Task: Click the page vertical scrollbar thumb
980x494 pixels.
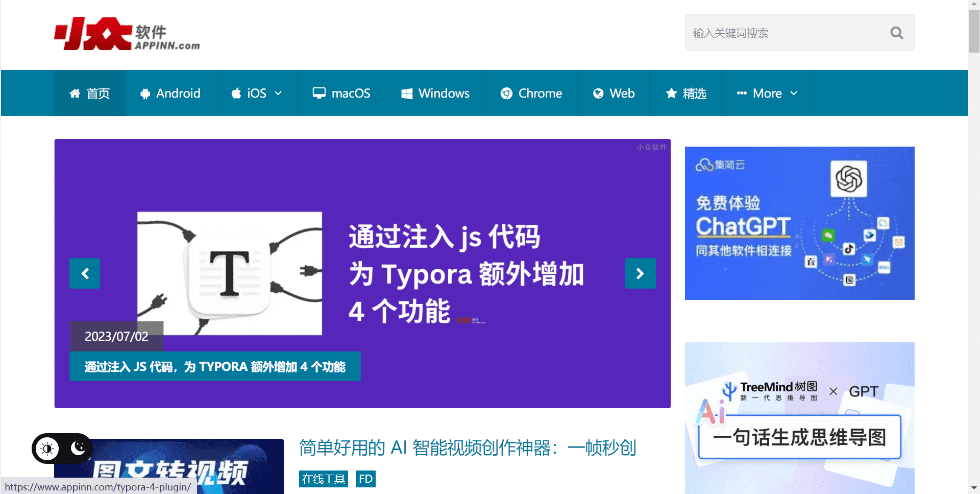Action: 974,31
